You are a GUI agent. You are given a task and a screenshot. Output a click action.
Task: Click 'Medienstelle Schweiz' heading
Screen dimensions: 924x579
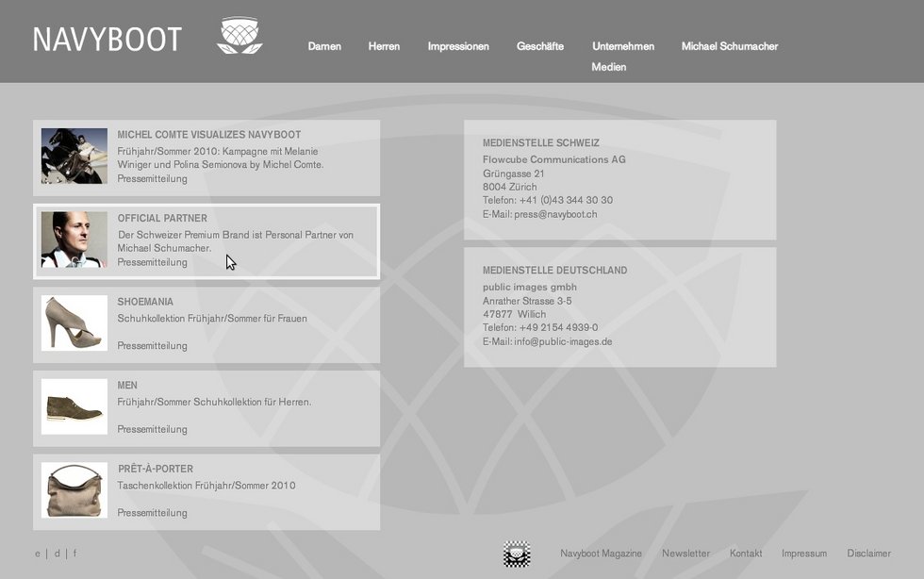(x=541, y=142)
